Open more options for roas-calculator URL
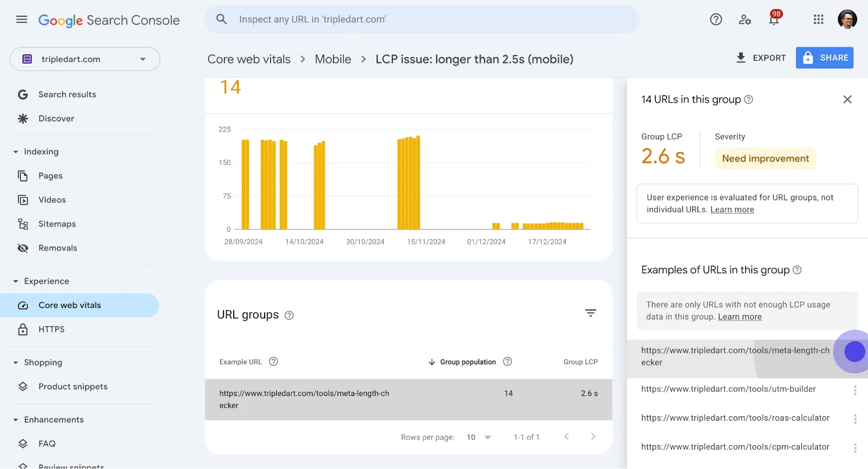The image size is (868, 469). tap(855, 419)
